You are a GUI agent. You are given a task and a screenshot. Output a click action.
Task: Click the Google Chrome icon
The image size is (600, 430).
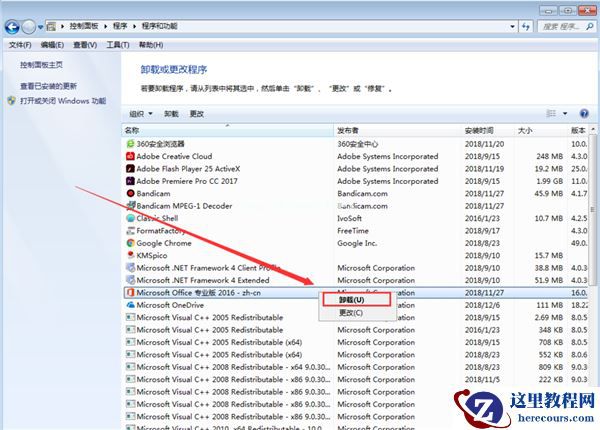coord(130,243)
